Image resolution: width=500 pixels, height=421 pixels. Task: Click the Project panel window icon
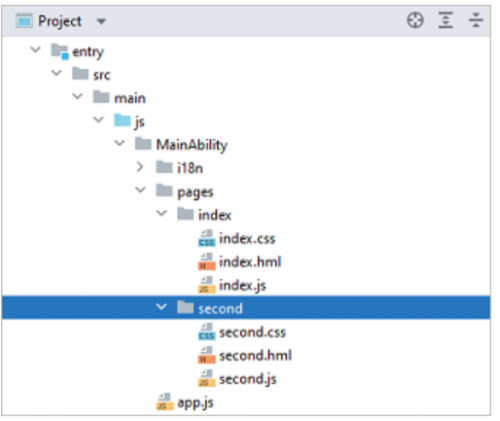pyautogui.click(x=24, y=21)
